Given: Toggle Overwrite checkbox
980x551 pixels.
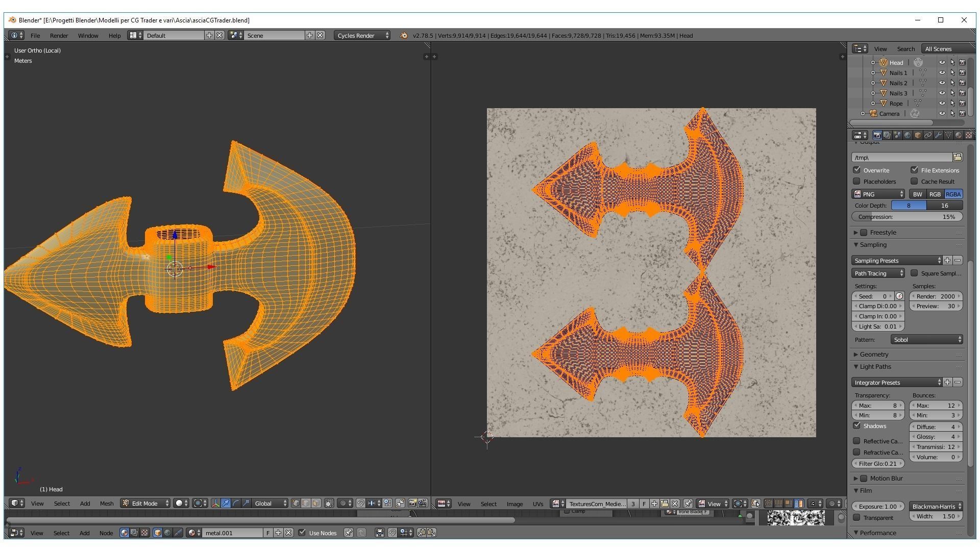Looking at the screenshot, I should pyautogui.click(x=857, y=170).
